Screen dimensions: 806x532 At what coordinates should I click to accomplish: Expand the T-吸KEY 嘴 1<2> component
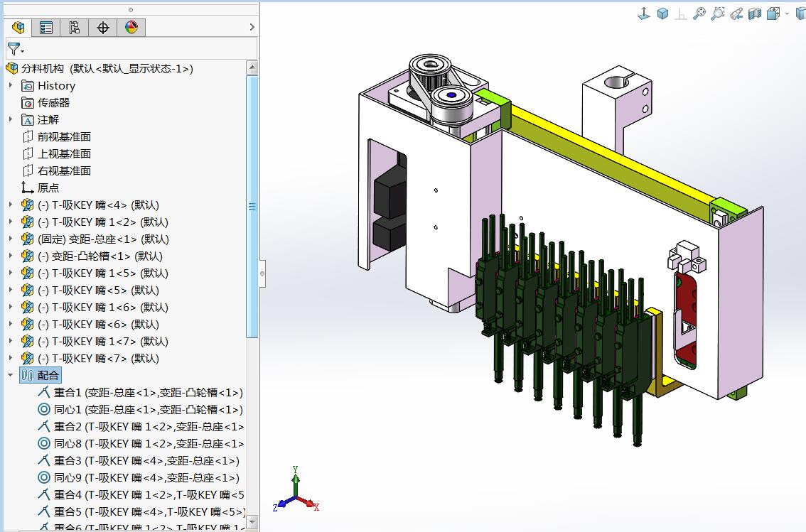pos(11,222)
